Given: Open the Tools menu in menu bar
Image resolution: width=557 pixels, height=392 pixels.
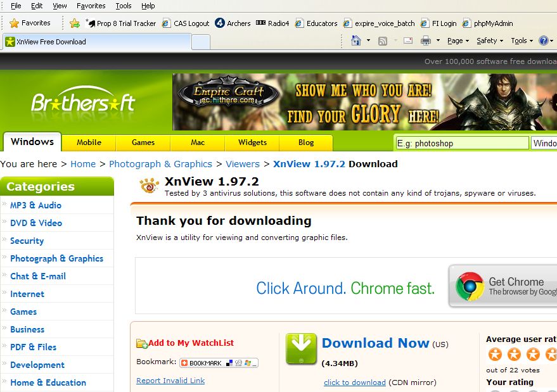Looking at the screenshot, I should point(124,6).
